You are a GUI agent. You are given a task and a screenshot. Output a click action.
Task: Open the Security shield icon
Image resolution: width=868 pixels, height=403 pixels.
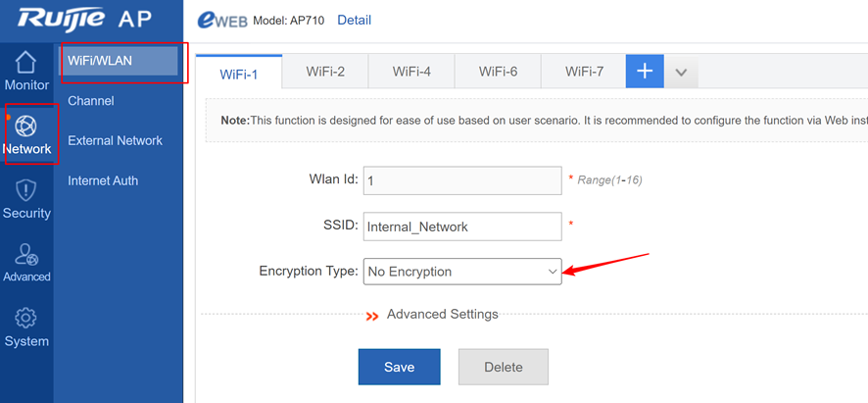click(26, 190)
